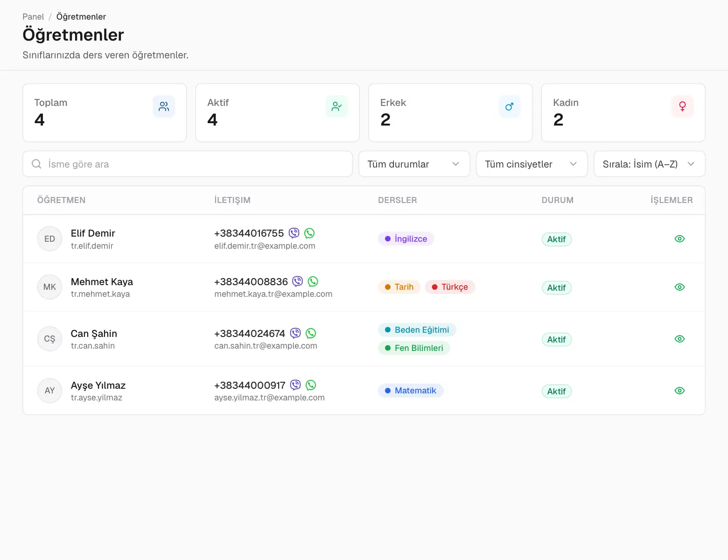728x560 pixels.
Task: Click the search magnifier icon
Action: (36, 164)
